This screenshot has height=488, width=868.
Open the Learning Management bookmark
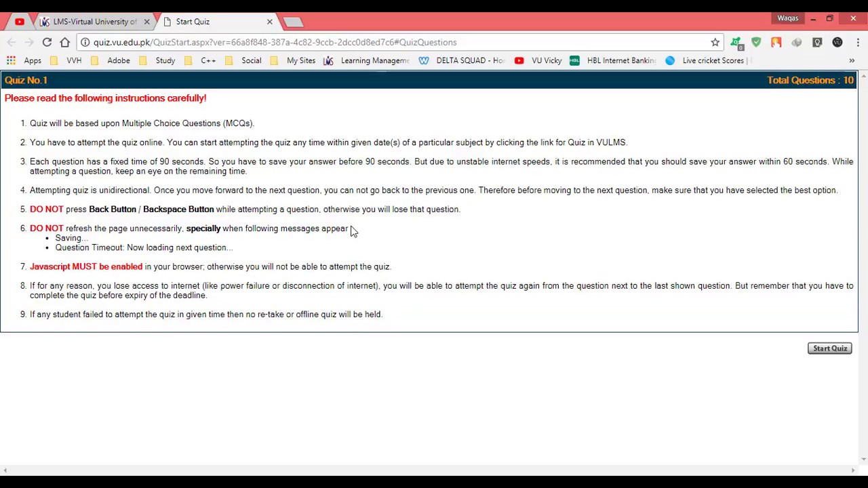(x=367, y=60)
